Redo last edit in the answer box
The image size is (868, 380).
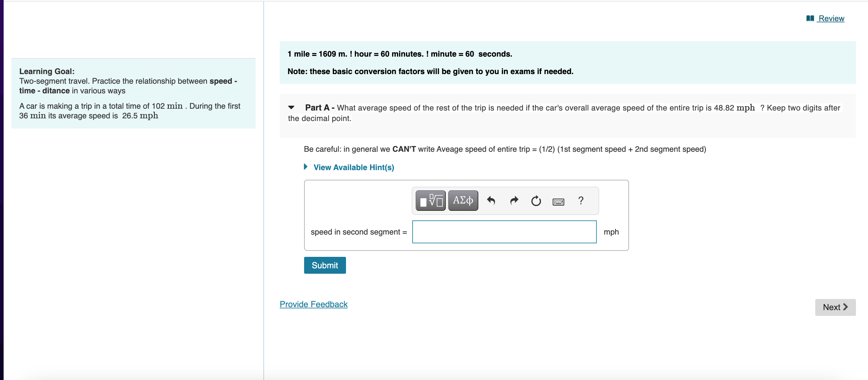click(x=514, y=201)
